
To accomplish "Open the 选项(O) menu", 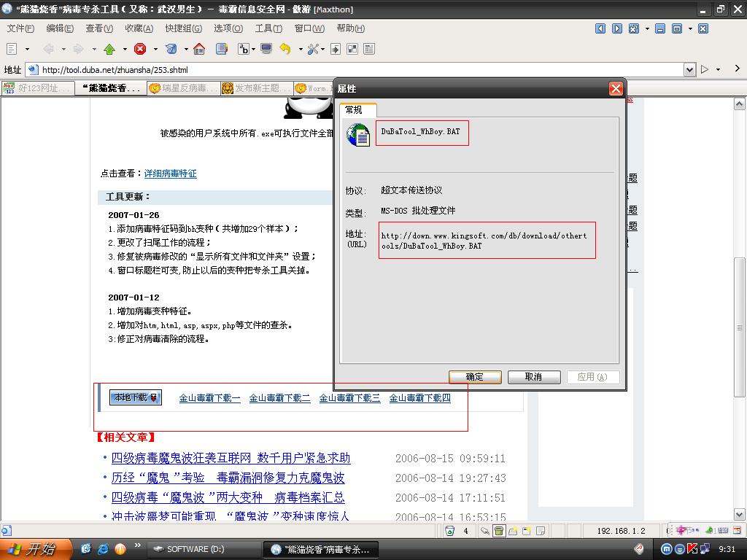I will tap(228, 28).
